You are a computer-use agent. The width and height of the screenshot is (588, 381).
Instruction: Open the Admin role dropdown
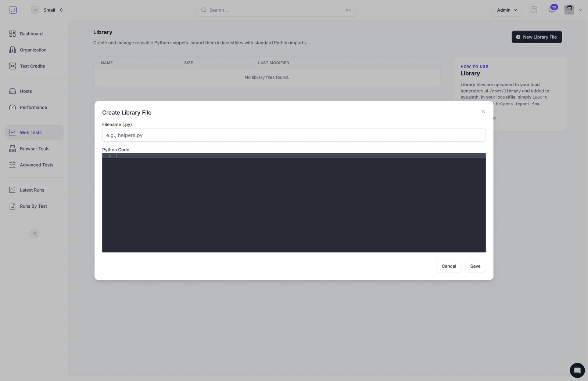point(506,10)
